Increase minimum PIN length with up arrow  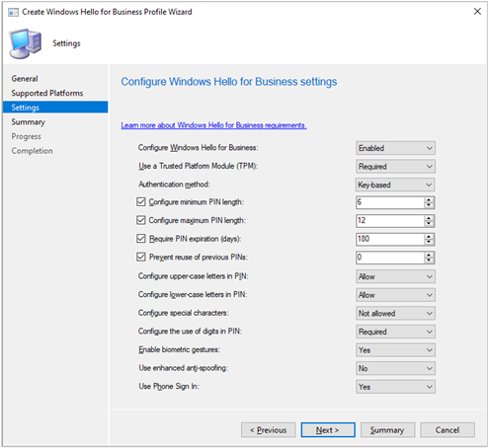click(x=429, y=199)
